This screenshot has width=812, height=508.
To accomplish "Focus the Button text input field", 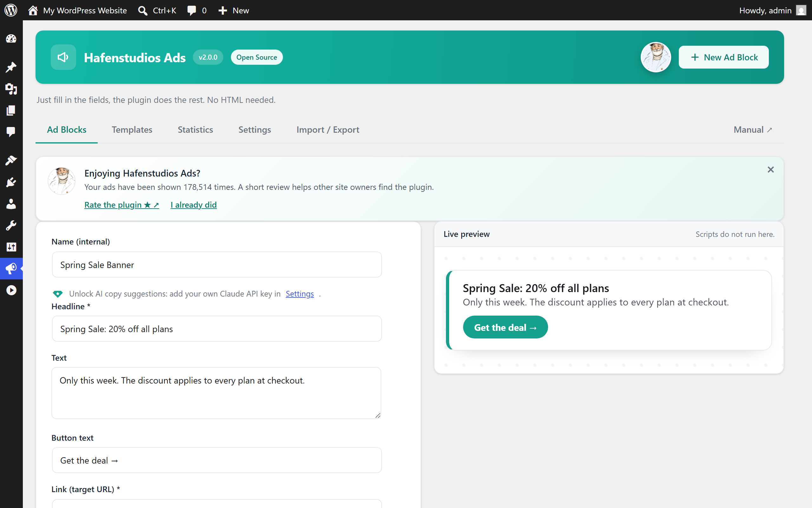I will (217, 460).
